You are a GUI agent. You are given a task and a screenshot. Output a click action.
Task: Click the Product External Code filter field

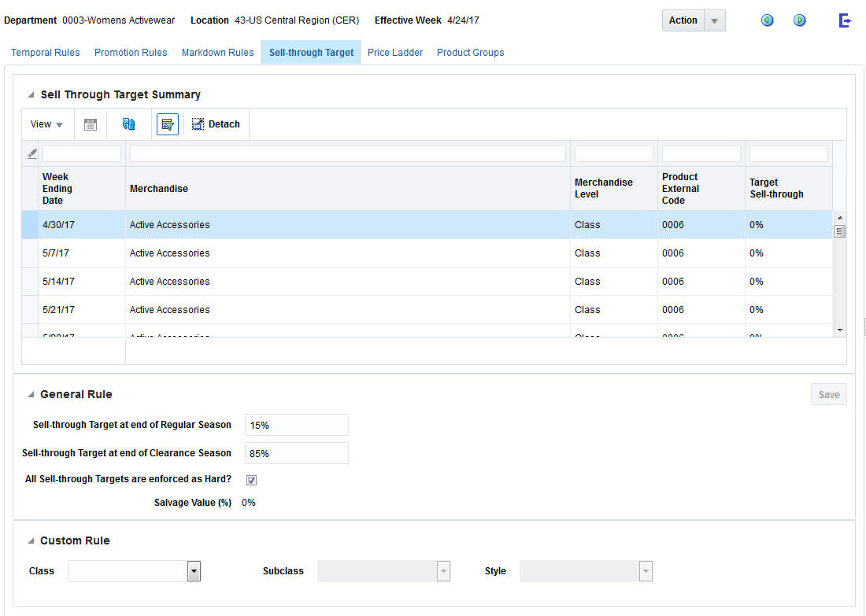(x=701, y=153)
